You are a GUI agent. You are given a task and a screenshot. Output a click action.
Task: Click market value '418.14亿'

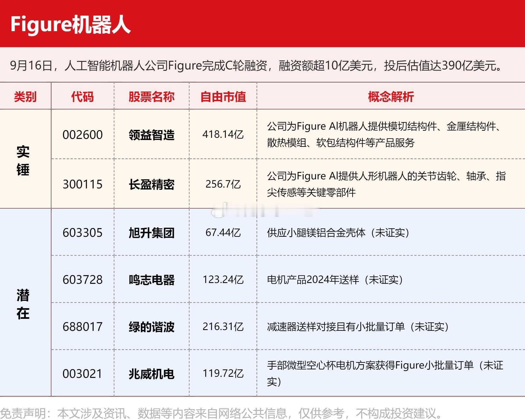[x=223, y=134]
